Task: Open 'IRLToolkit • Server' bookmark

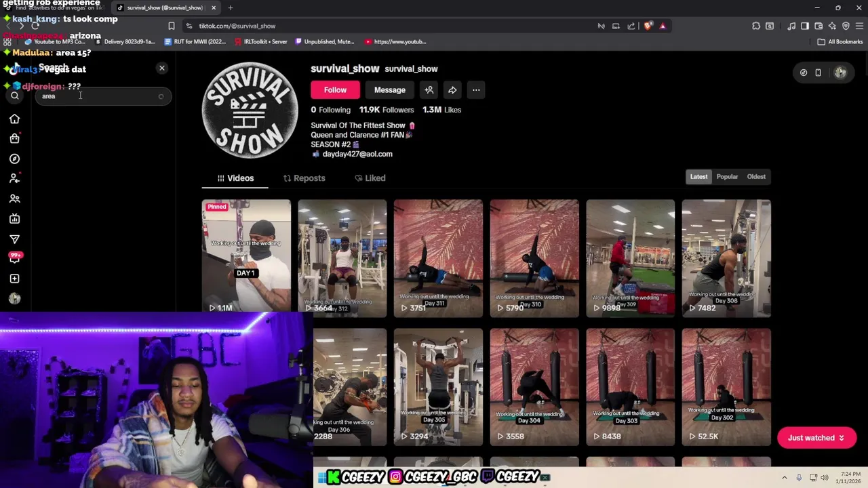Action: [260, 41]
